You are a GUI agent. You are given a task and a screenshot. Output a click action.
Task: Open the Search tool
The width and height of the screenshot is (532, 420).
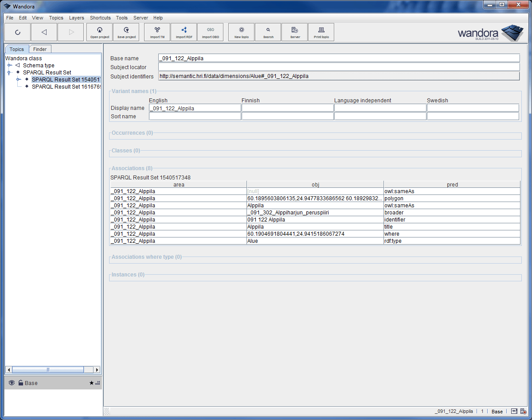pos(268,32)
